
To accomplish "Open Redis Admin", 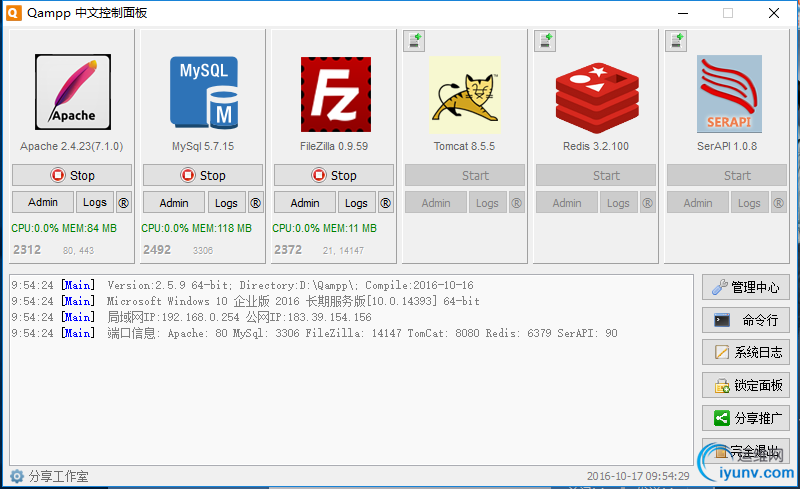I will coord(567,203).
